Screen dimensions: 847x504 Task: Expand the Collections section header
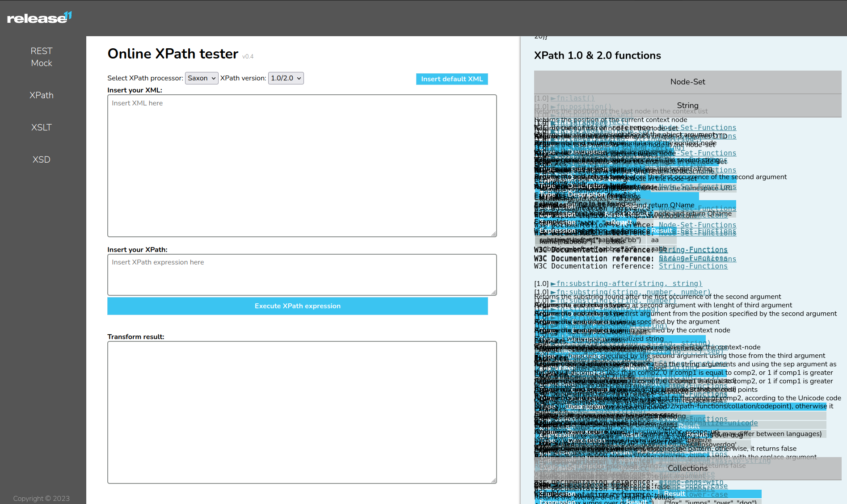pyautogui.click(x=687, y=468)
